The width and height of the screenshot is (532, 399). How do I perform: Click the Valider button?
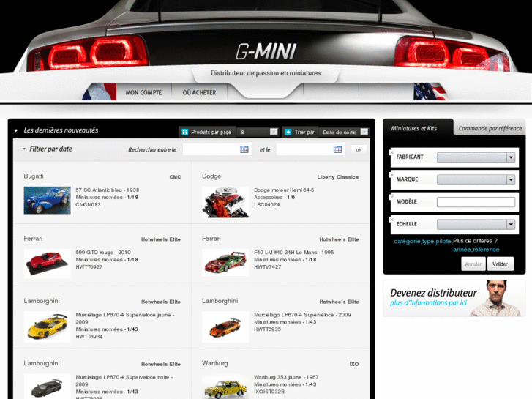(x=500, y=264)
